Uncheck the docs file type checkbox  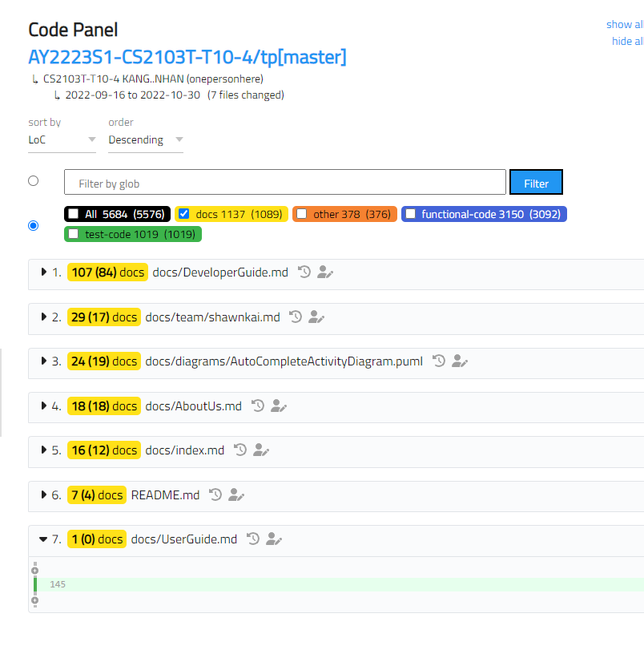coord(183,214)
